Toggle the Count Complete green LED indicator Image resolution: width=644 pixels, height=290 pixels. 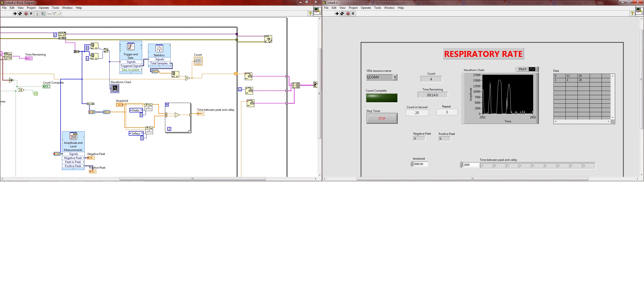click(x=382, y=97)
